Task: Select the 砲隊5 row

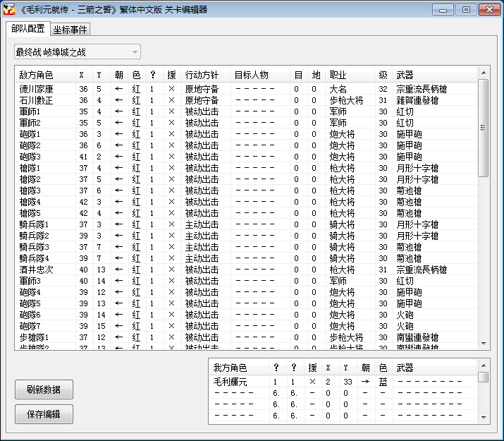Action: click(x=246, y=303)
